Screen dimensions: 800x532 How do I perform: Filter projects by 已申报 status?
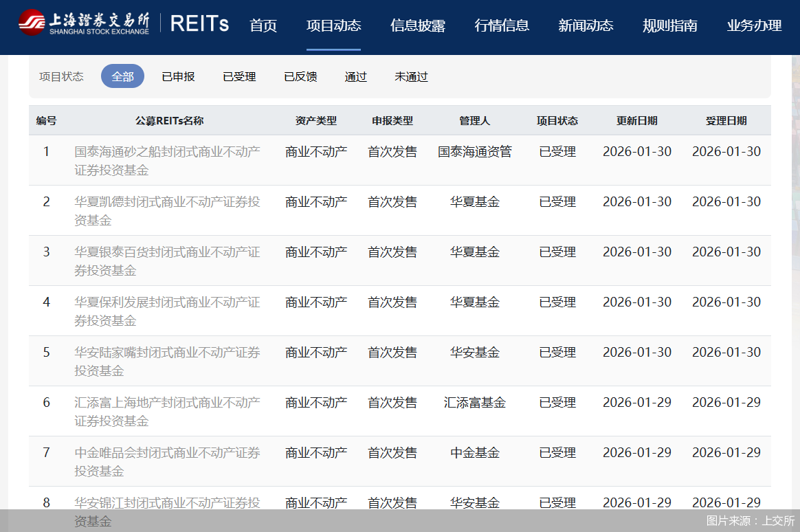pyautogui.click(x=178, y=76)
